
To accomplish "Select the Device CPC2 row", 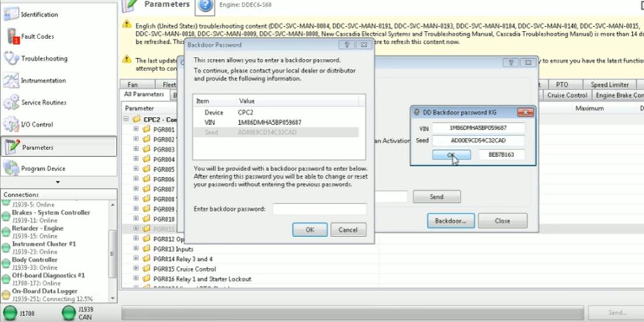I will pos(275,112).
